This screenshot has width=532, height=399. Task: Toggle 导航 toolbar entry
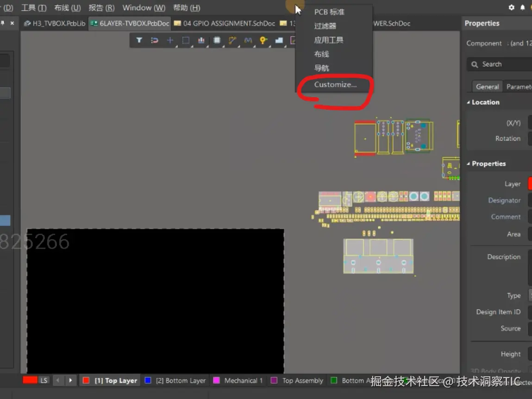(334, 68)
